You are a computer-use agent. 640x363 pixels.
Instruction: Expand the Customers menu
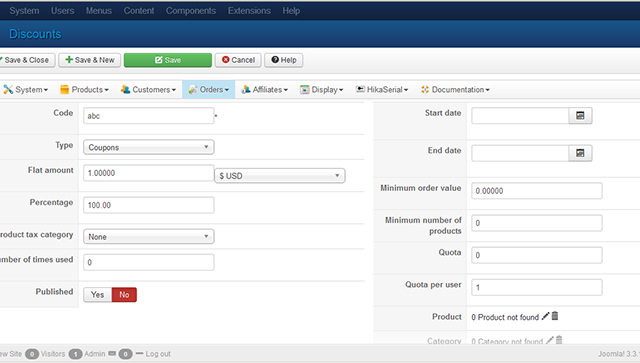tap(148, 89)
